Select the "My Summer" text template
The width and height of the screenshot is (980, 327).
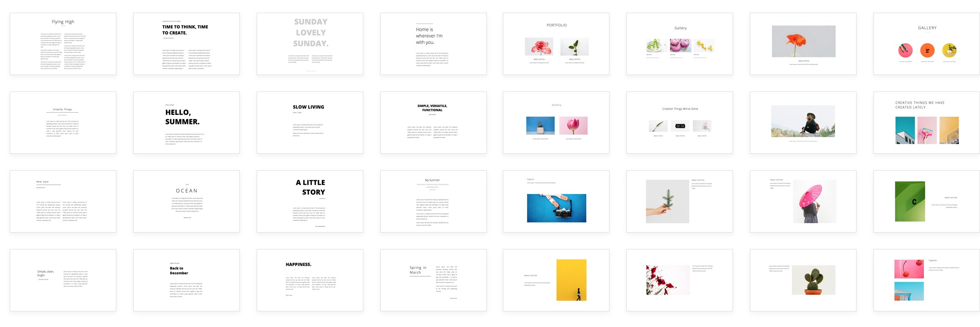point(434,202)
